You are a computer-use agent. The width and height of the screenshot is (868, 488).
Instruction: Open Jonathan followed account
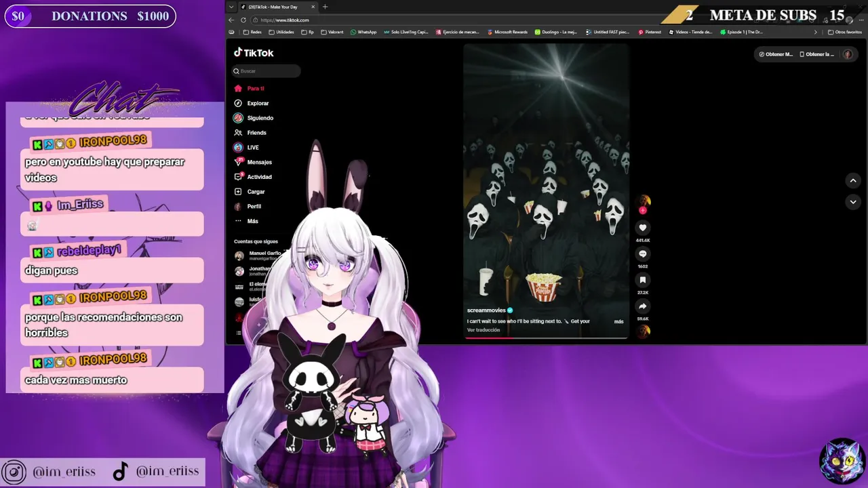[252, 271]
